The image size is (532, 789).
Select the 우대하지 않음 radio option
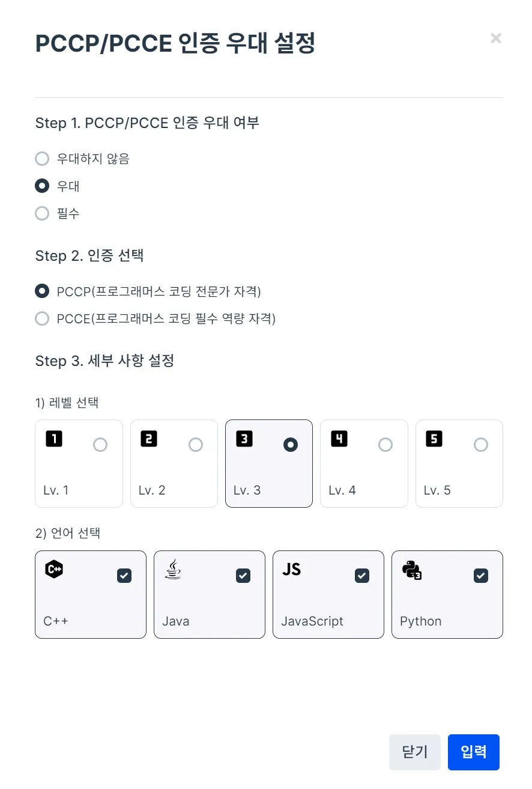point(42,159)
